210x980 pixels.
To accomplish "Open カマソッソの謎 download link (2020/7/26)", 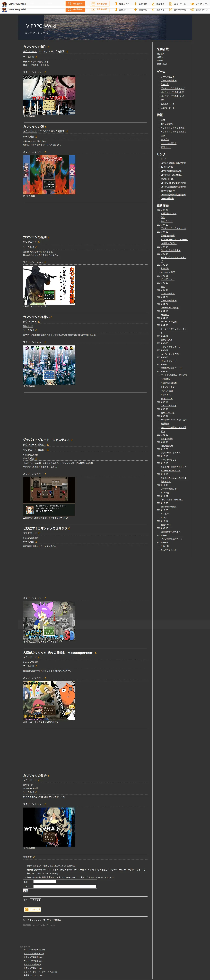I will coord(30,132).
